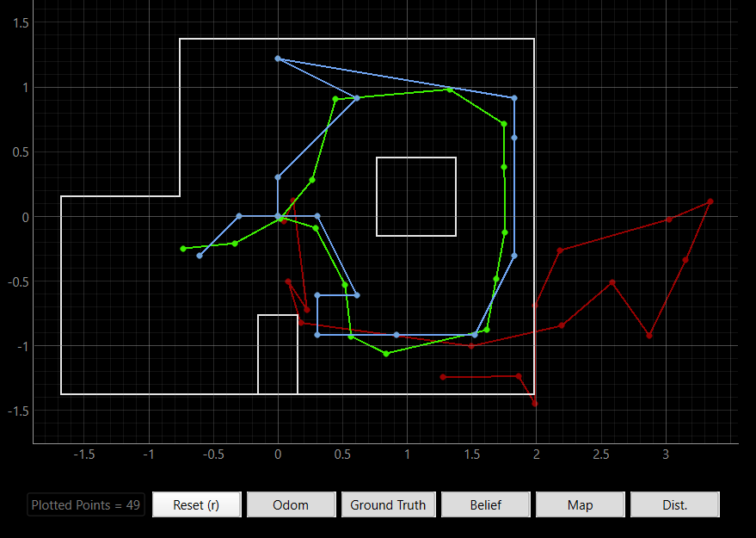Click the 3 label on the horizontal axis
The height and width of the screenshot is (538, 756).
(x=666, y=455)
